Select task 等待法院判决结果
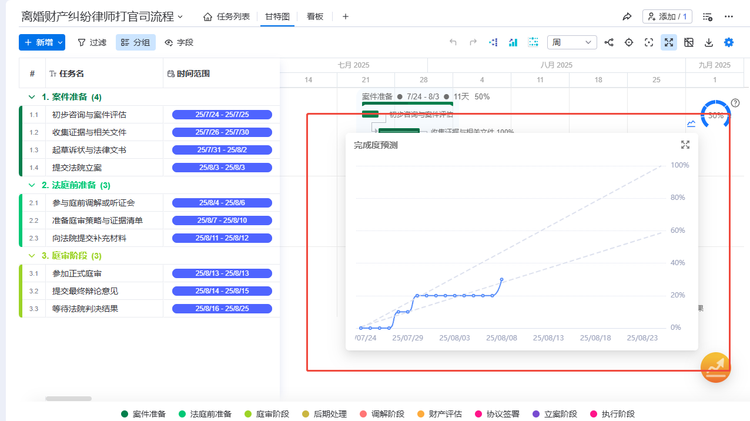This screenshot has width=750, height=421. pos(85,309)
